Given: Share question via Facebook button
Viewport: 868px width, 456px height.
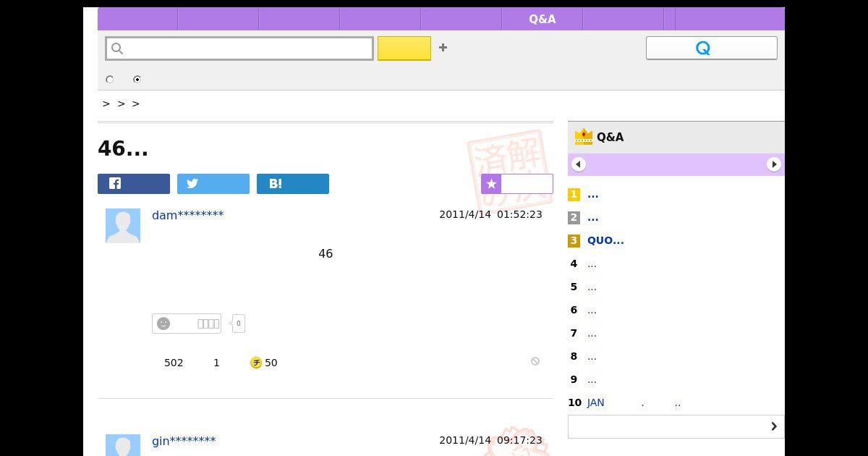Looking at the screenshot, I should click(134, 184).
